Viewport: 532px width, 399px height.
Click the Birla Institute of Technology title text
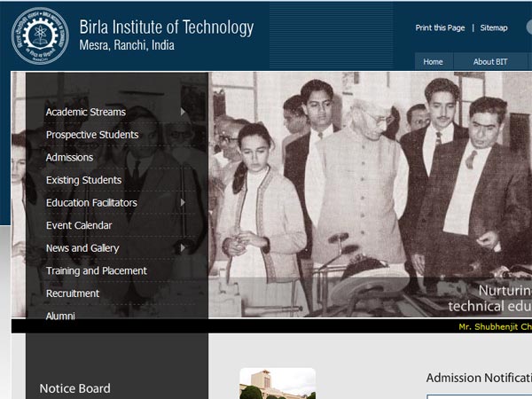tap(166, 27)
